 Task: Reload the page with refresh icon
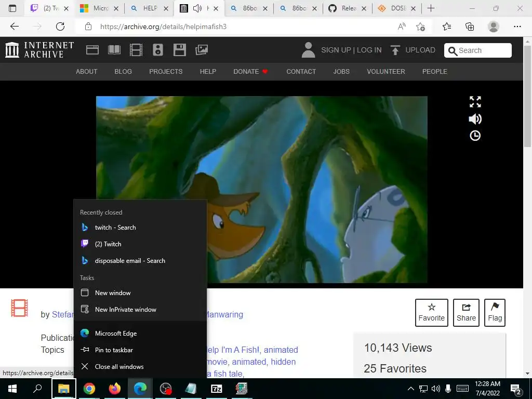pos(60,26)
